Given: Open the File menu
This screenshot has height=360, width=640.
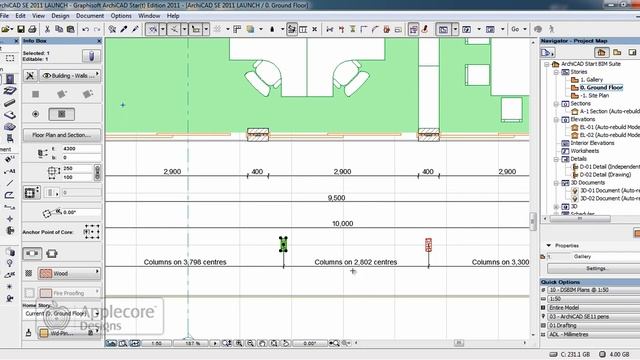Looking at the screenshot, I should [4, 16].
